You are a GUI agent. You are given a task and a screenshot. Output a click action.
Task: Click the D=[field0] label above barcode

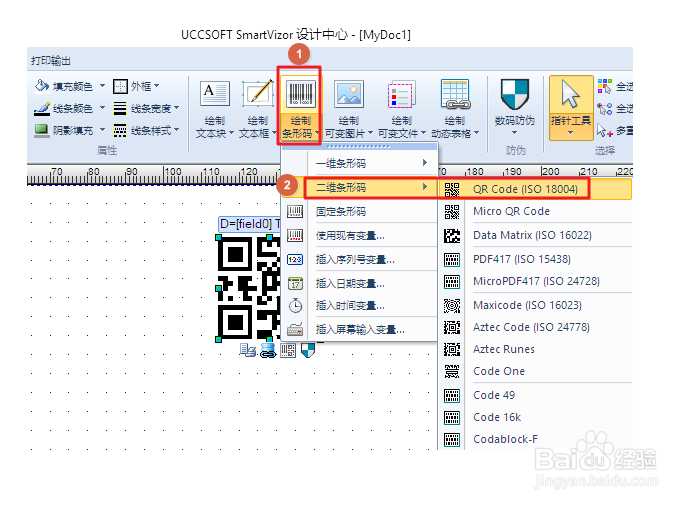tap(249, 224)
